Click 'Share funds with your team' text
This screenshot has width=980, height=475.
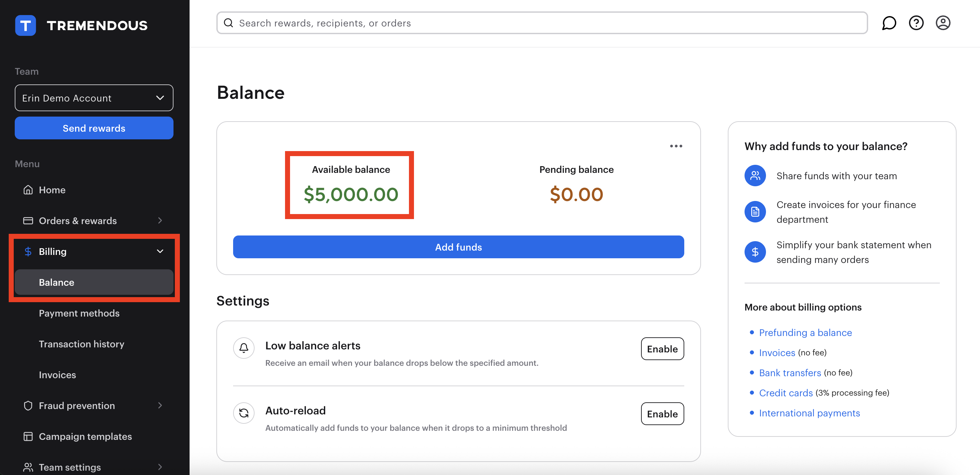pyautogui.click(x=836, y=176)
